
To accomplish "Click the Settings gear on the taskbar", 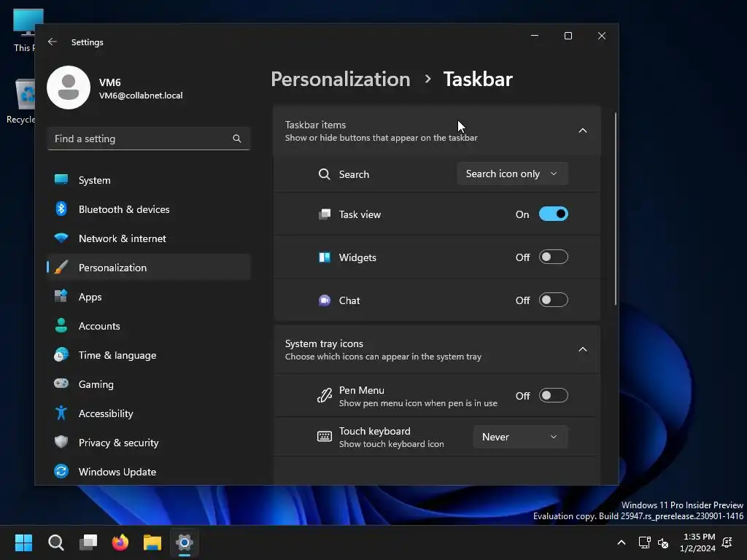I will (185, 542).
